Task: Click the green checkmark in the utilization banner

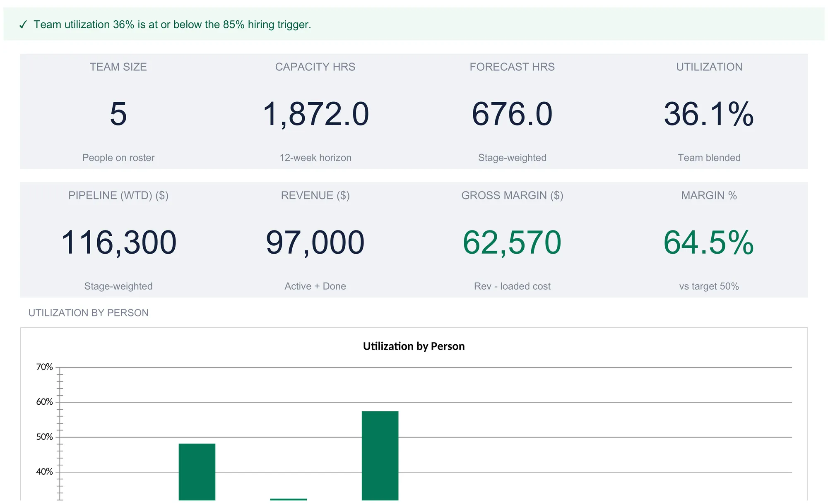Action: tap(23, 25)
